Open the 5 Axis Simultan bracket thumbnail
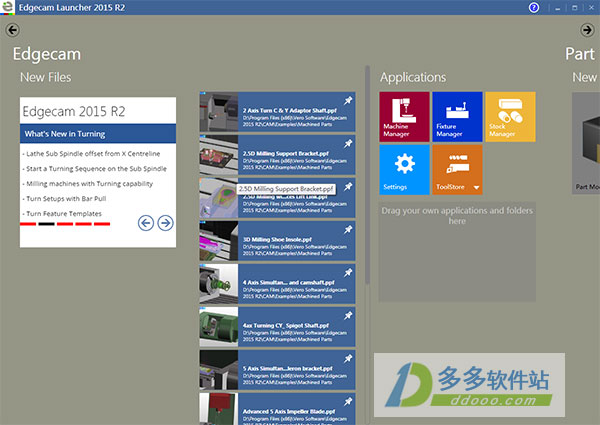600x425 pixels. [x=218, y=370]
